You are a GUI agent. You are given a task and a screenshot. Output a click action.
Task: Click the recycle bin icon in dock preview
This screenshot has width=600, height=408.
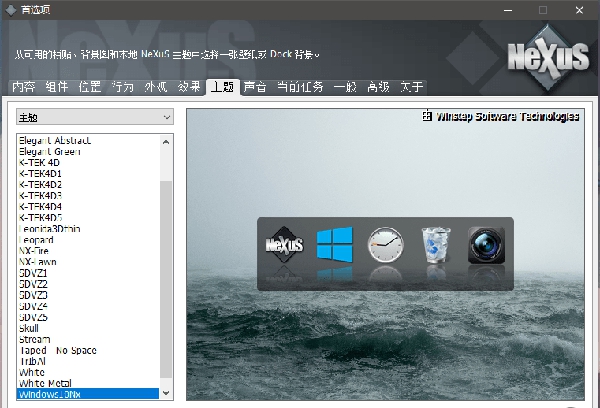point(436,245)
